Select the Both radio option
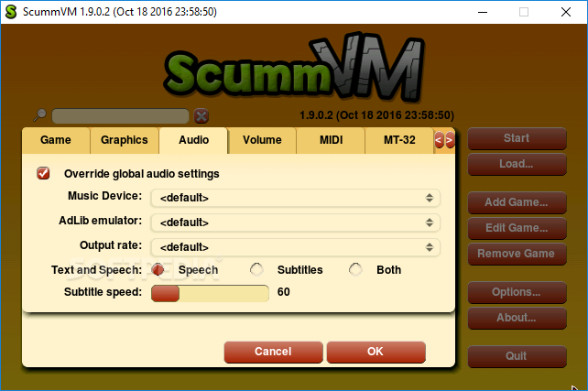 (x=355, y=269)
